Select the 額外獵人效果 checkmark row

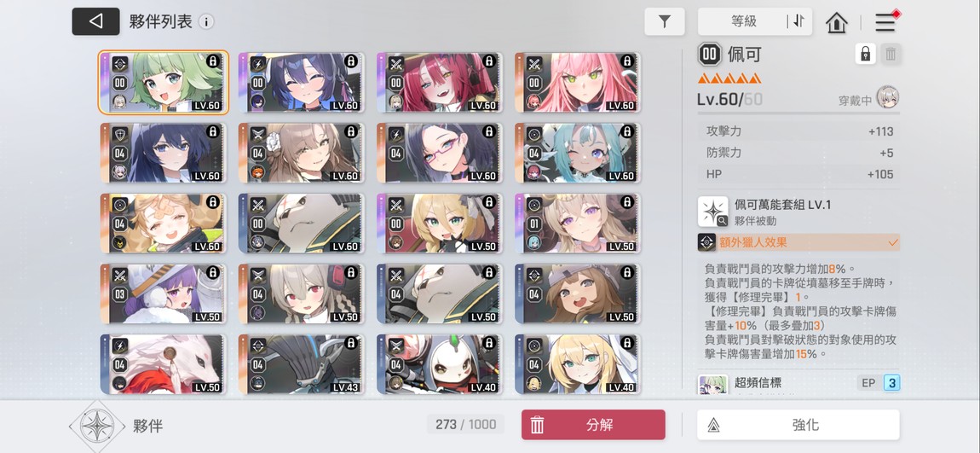(x=798, y=242)
